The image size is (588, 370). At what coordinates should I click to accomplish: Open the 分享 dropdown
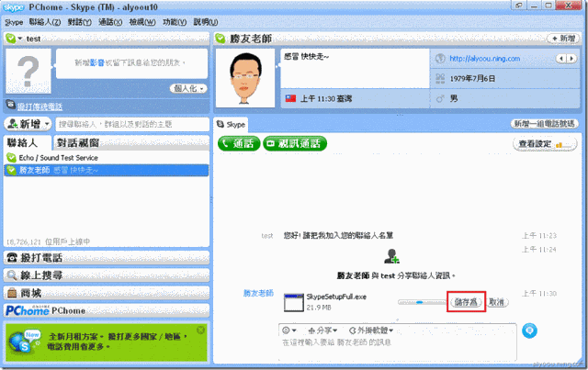(322, 331)
